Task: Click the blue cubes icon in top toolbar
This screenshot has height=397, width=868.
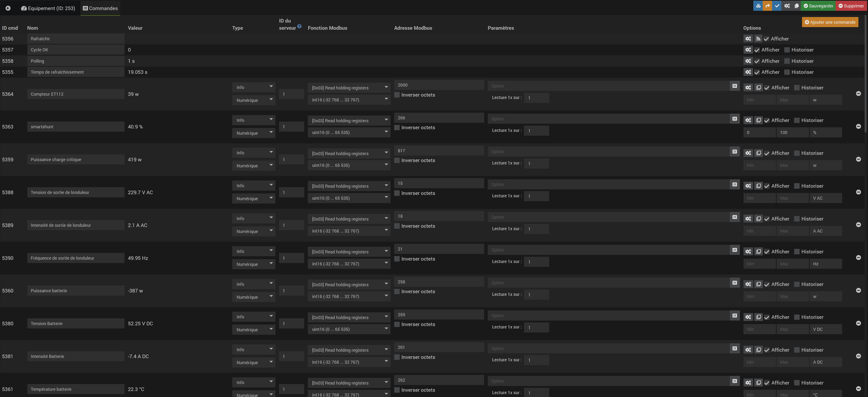Action: pyautogui.click(x=758, y=6)
